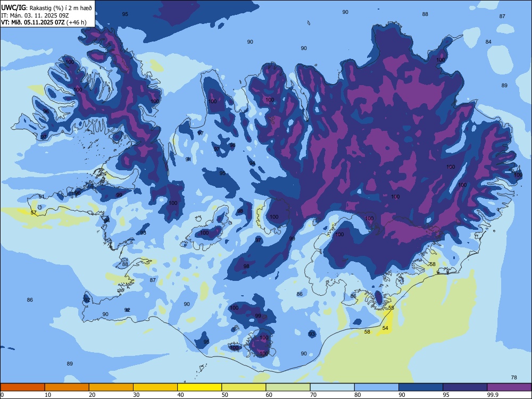Select the purple above-99.9 legend swatch
The width and height of the screenshot is (532, 399).
point(509,387)
